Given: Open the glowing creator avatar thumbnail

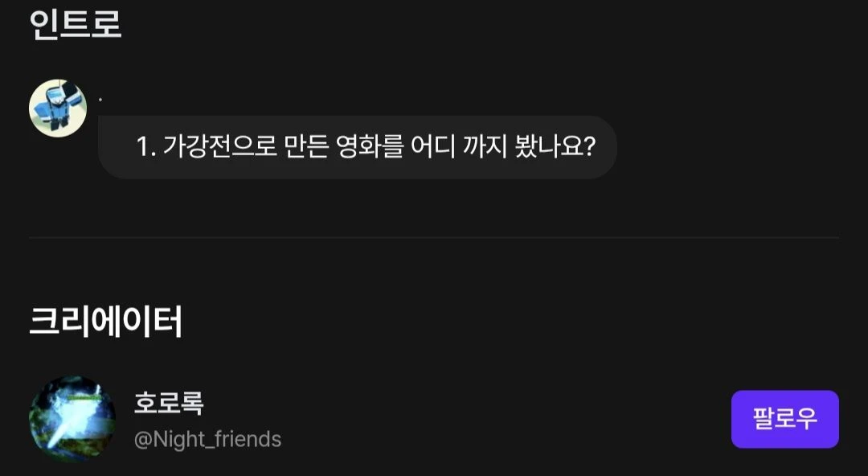Looking at the screenshot, I should click(72, 419).
